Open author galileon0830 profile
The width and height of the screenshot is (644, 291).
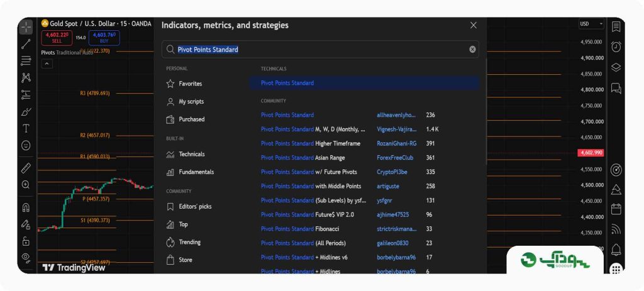pyautogui.click(x=392, y=243)
